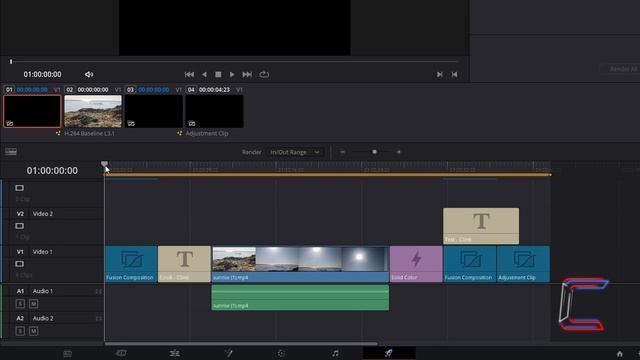The image size is (640, 360).
Task: Open the Cut page
Action: (121, 353)
